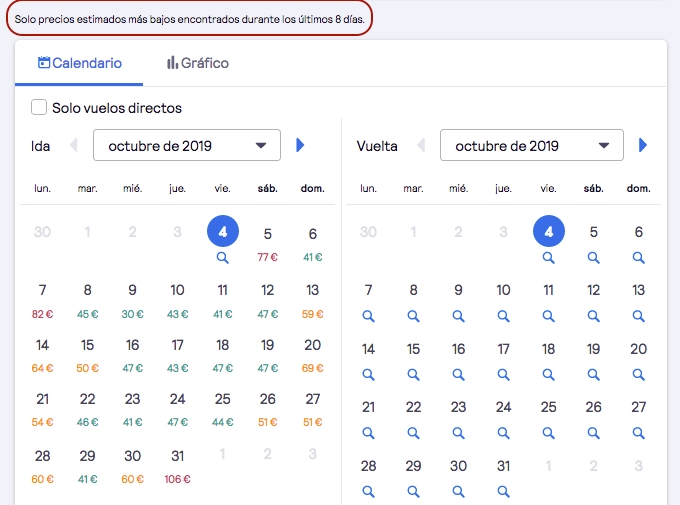Click the search icon under Vuelta October 13

click(638, 316)
